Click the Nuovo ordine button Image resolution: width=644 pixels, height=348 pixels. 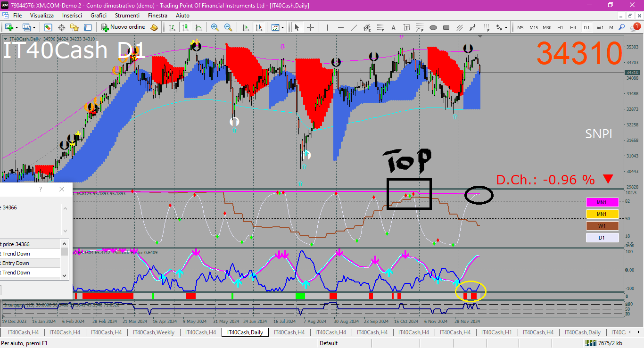[123, 27]
